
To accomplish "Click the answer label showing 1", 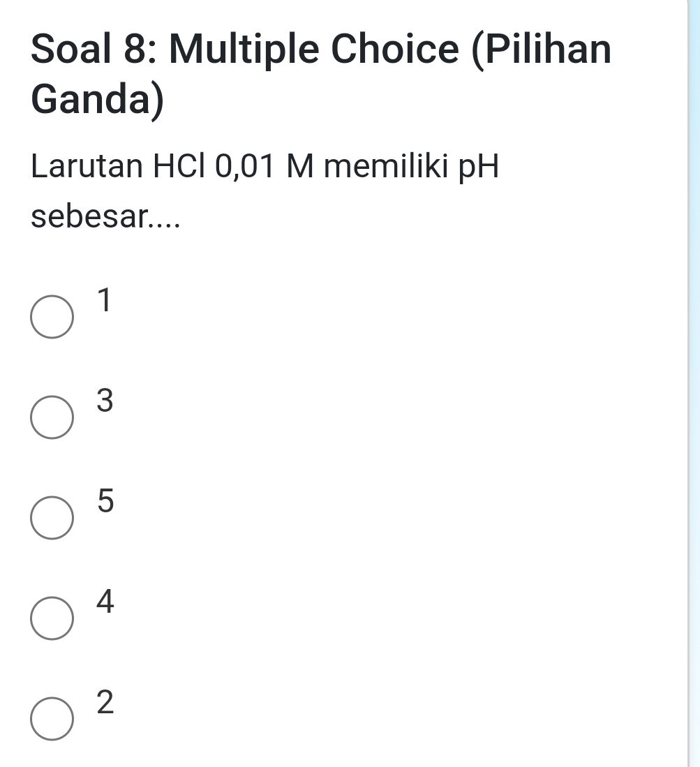I will click(x=105, y=301).
